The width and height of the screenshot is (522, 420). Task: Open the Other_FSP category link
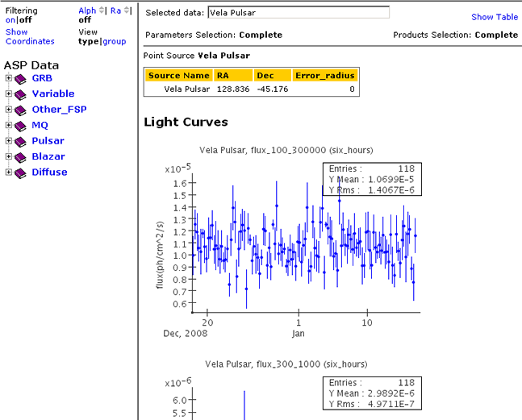click(x=59, y=110)
